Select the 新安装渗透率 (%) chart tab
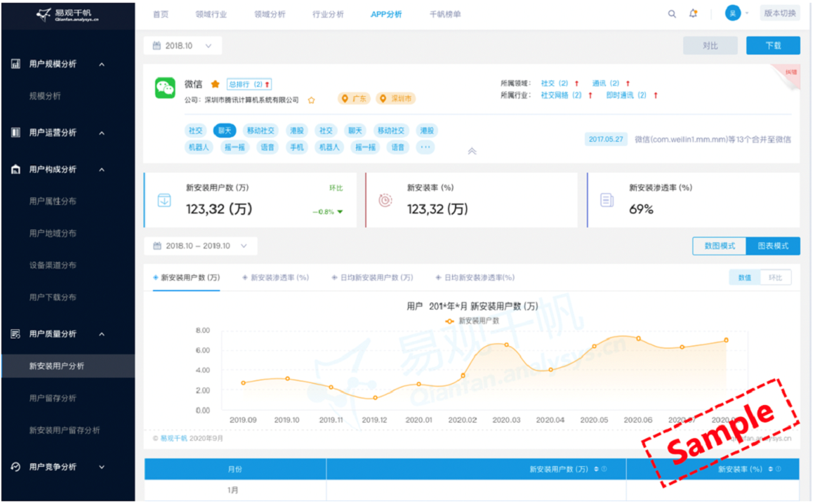815x504 pixels. (275, 278)
